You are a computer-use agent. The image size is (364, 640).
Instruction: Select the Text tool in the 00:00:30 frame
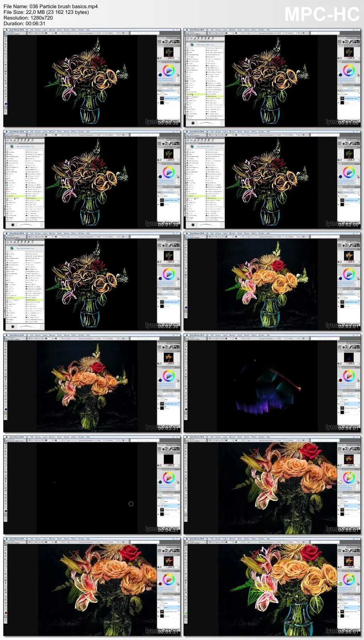[x=5, y=74]
